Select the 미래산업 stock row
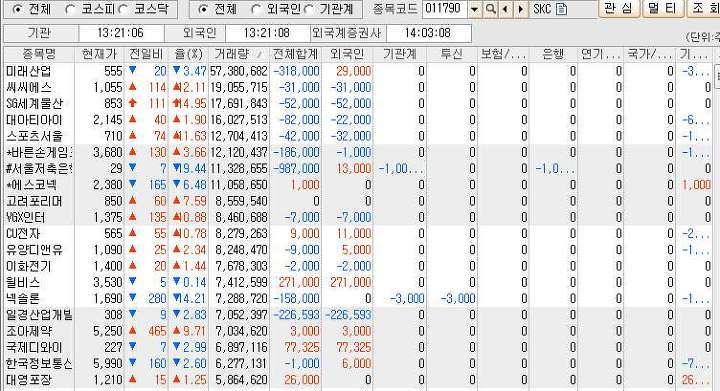Screen dimensions: 720x391 [358, 71]
